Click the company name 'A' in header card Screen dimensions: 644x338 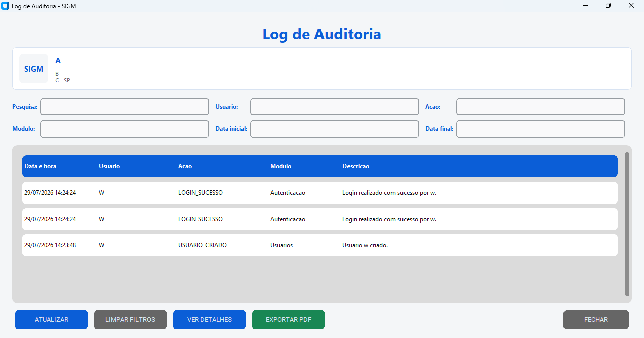coord(58,61)
